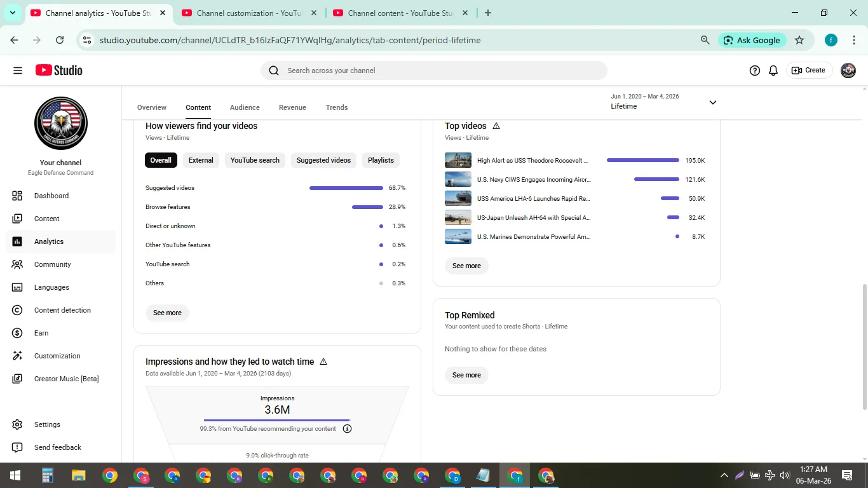This screenshot has width=868, height=488.
Task: Click the Ask Google button
Action: click(x=752, y=40)
